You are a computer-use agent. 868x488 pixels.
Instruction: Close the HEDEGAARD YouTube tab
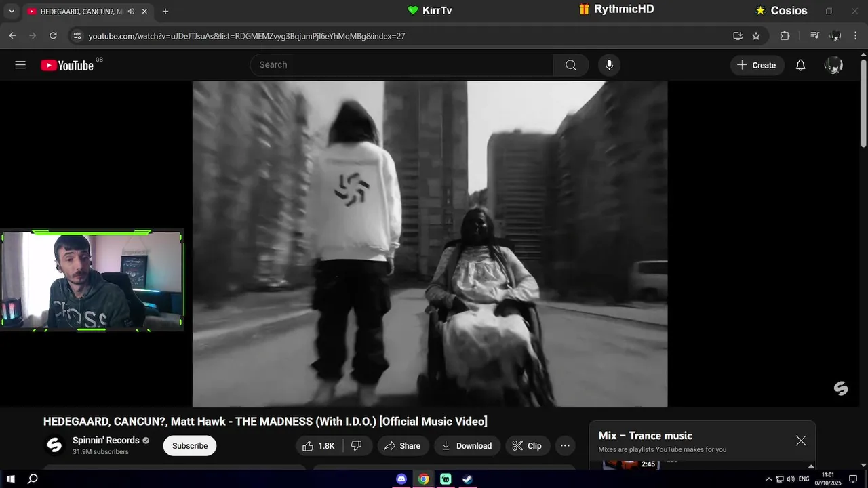coord(144,12)
